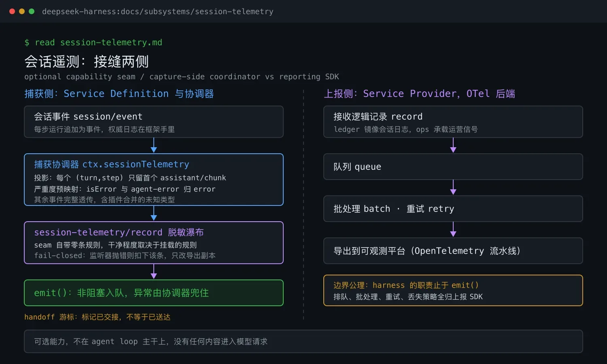
Task: Select the 会话事件 session/event box
Action: (x=154, y=122)
